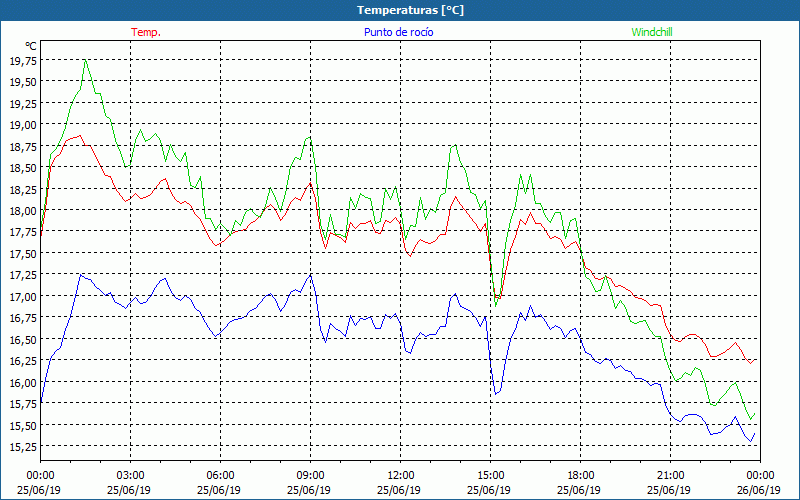Click the Temp. red legend label
Screen dimensions: 800x500
point(146,32)
